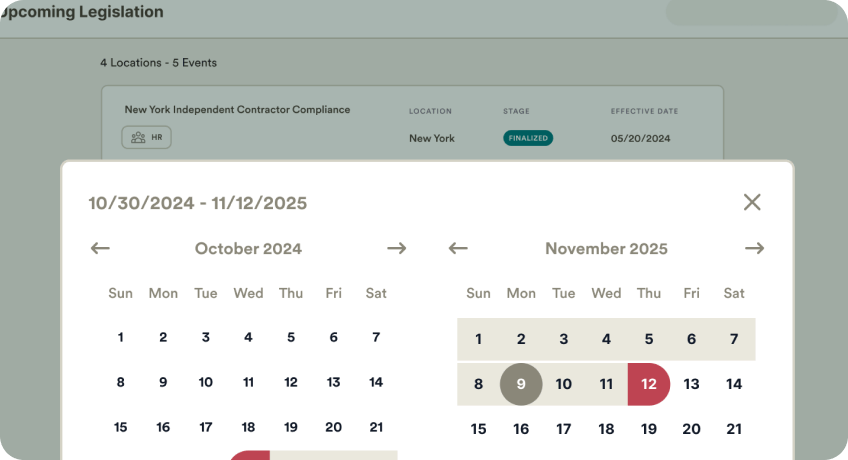Click the October 2024 month header
848x460 pixels.
pyautogui.click(x=248, y=248)
